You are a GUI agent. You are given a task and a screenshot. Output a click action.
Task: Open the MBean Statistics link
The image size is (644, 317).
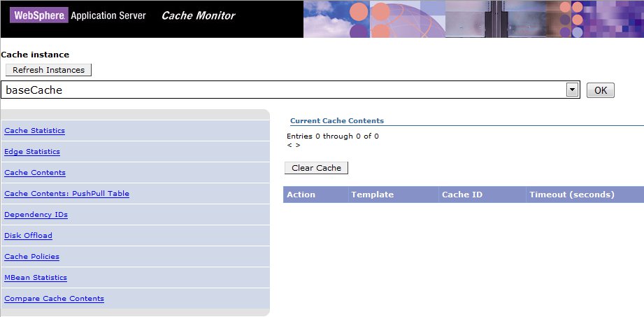(x=36, y=278)
